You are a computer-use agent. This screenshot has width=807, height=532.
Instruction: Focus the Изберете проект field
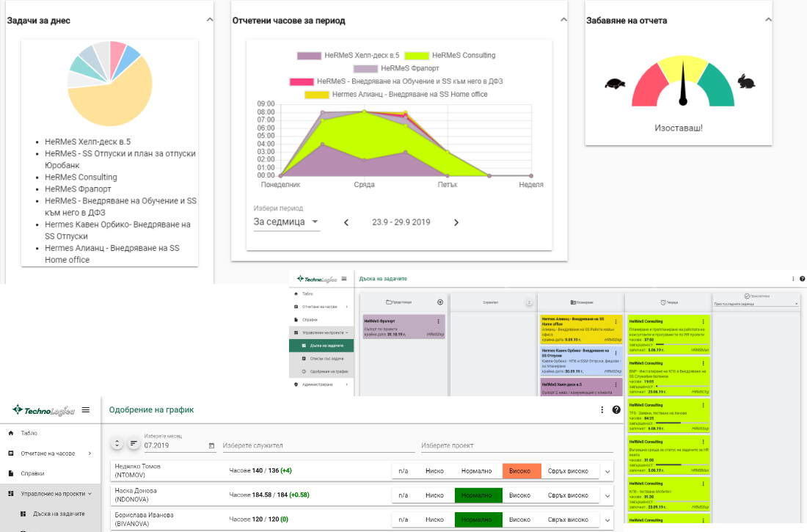(516, 445)
